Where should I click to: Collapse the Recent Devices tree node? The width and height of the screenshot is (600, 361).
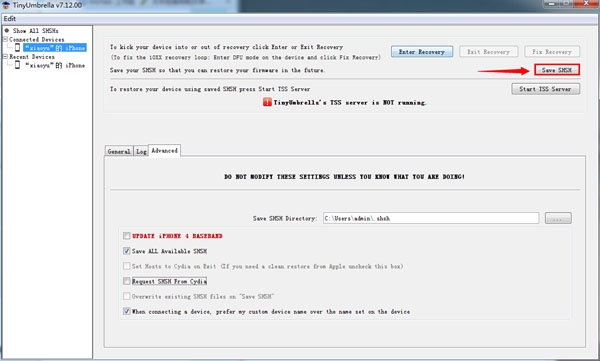click(x=5, y=56)
